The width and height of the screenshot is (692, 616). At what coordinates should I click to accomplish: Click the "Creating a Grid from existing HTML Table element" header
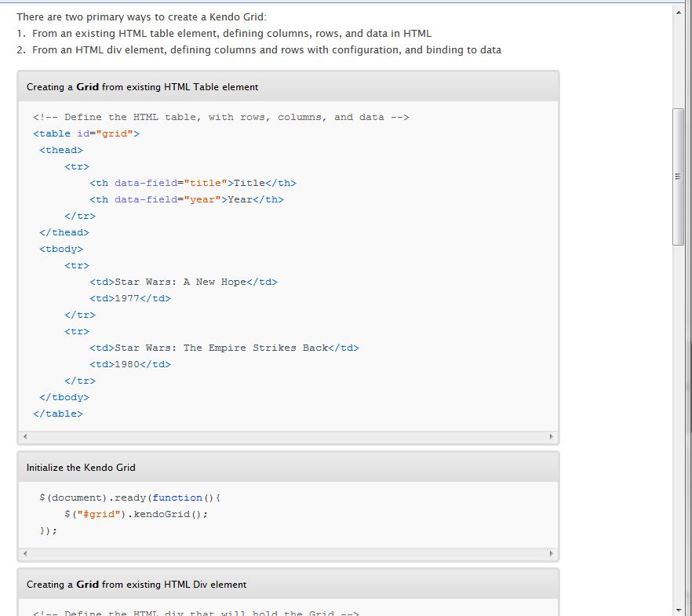pos(143,87)
